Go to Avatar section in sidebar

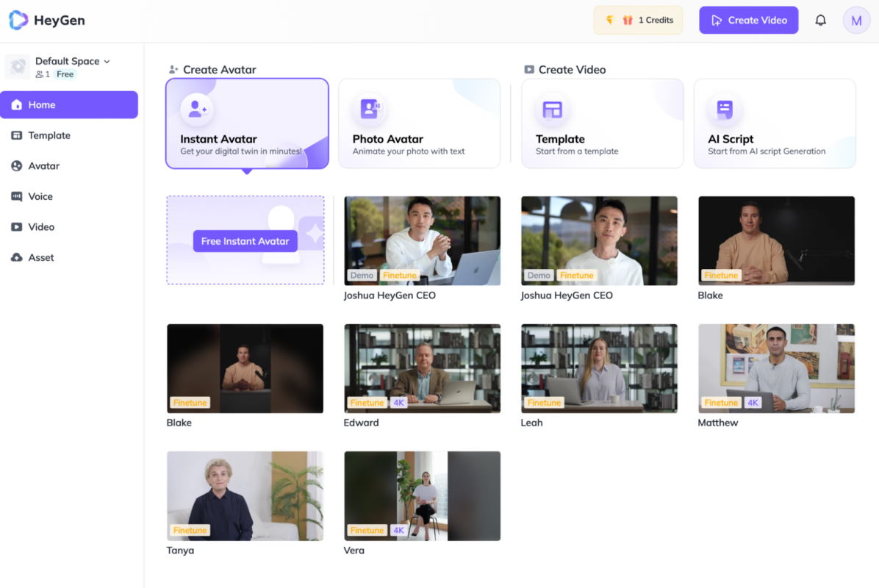click(x=44, y=166)
